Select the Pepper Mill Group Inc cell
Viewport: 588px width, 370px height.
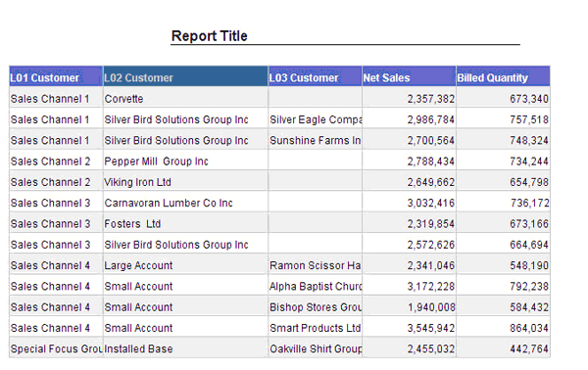tap(185, 162)
